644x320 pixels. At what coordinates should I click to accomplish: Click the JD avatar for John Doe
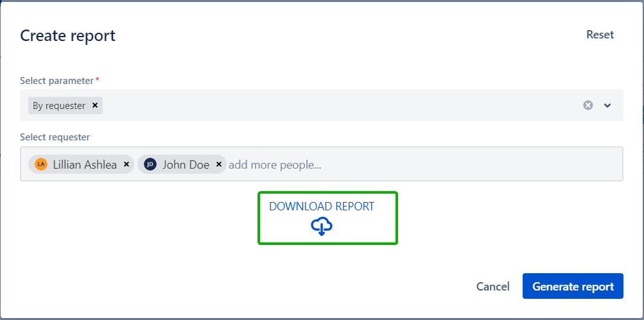pos(150,165)
